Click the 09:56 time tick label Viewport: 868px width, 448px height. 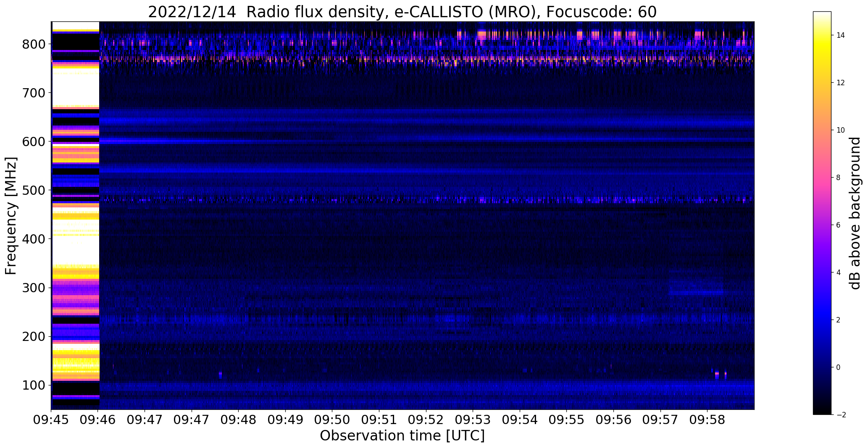(613, 420)
